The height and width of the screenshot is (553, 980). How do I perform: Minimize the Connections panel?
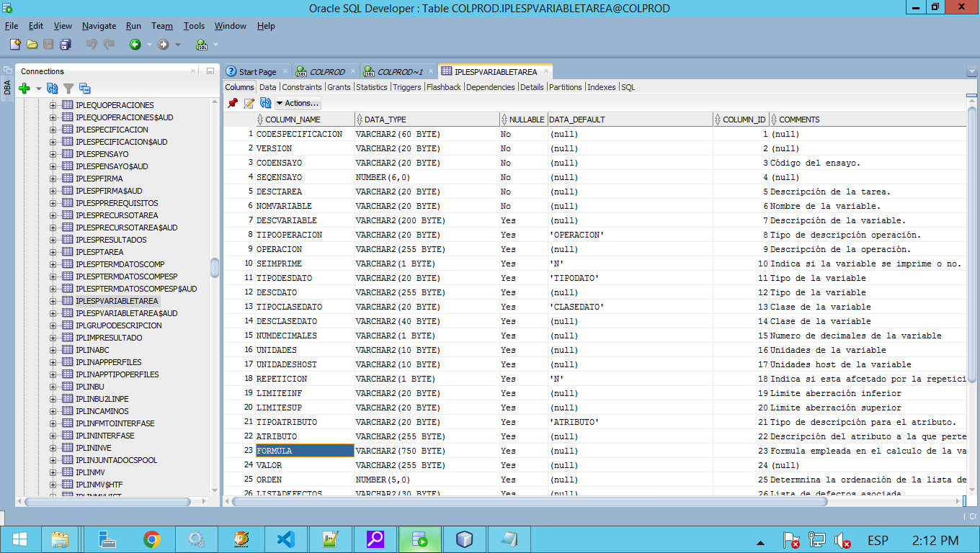coord(210,71)
